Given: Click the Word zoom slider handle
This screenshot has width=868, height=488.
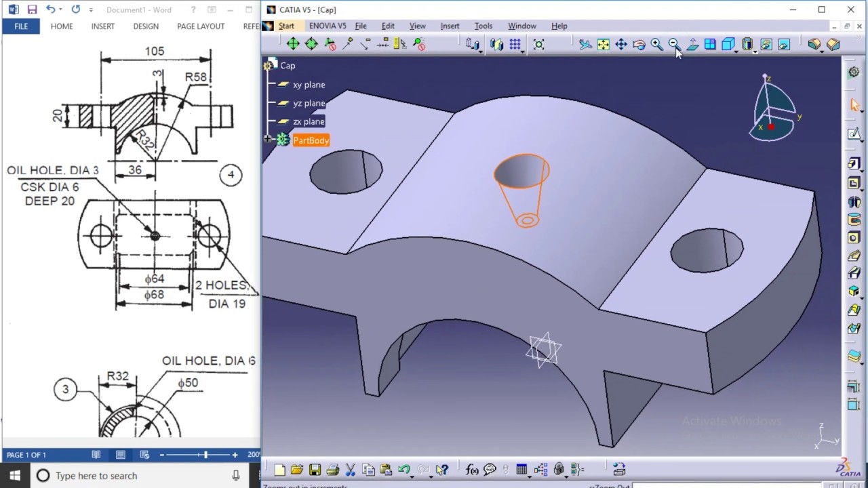Looking at the screenshot, I should [205, 455].
